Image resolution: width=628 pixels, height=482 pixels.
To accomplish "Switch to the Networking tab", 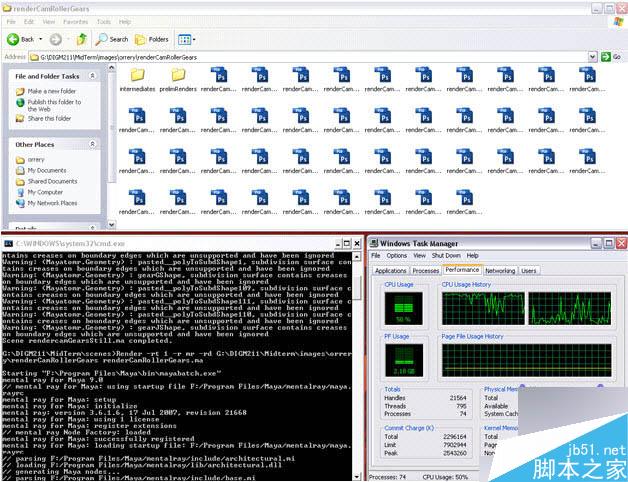I will tap(500, 271).
